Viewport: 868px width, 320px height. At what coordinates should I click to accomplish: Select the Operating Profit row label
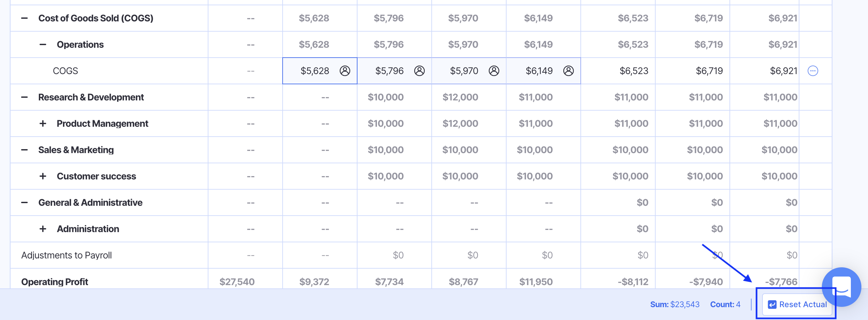point(55,281)
